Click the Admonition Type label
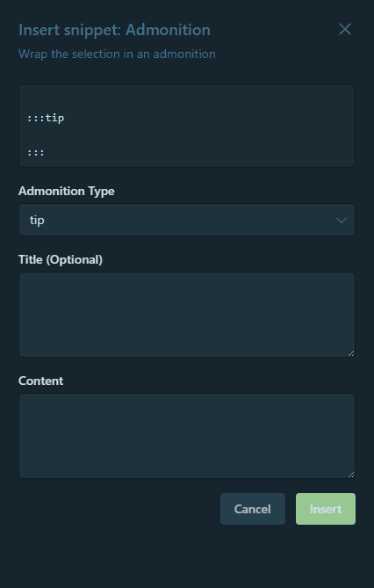 click(67, 192)
